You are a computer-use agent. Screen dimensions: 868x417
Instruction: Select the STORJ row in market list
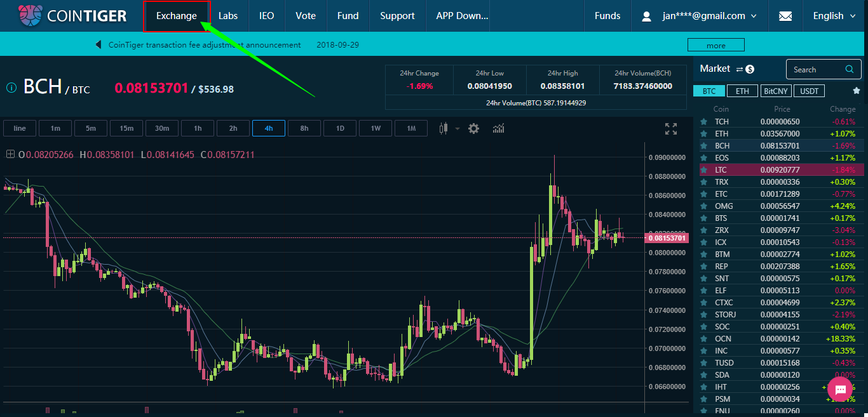[782, 315]
